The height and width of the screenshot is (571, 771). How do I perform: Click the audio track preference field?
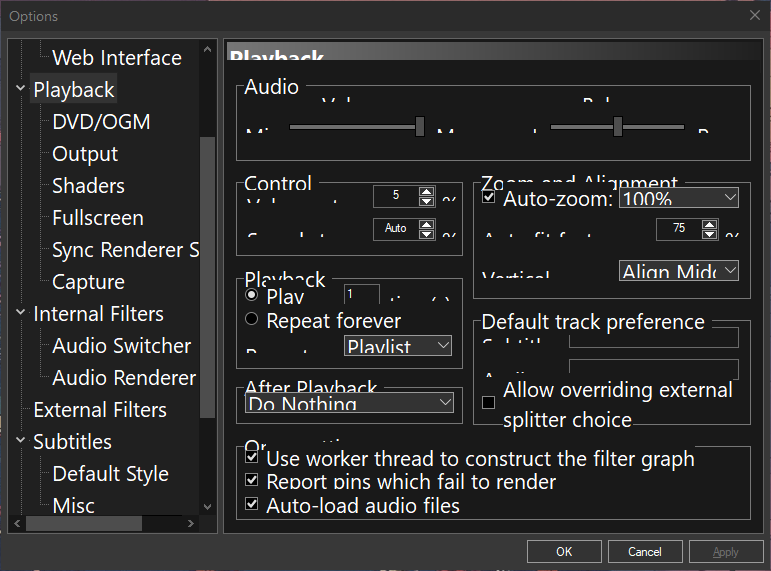click(x=654, y=369)
